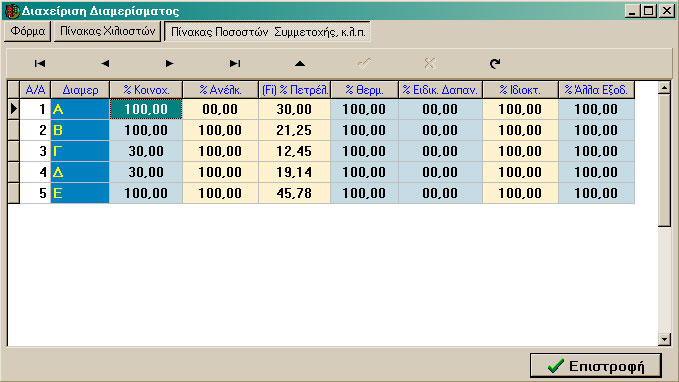This screenshot has width=679, height=382.
Task: Select Πίνακας Ποσοστών Συμμετοχής tab
Action: [x=268, y=32]
